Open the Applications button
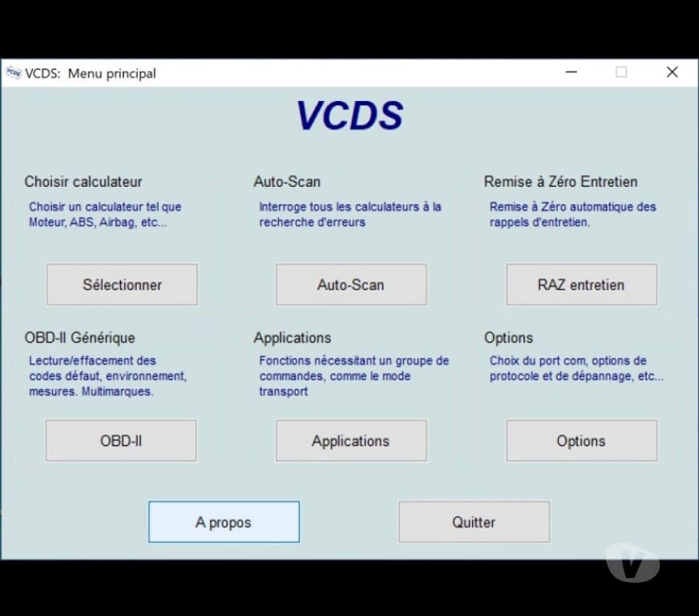The width and height of the screenshot is (699, 616). pyautogui.click(x=351, y=441)
